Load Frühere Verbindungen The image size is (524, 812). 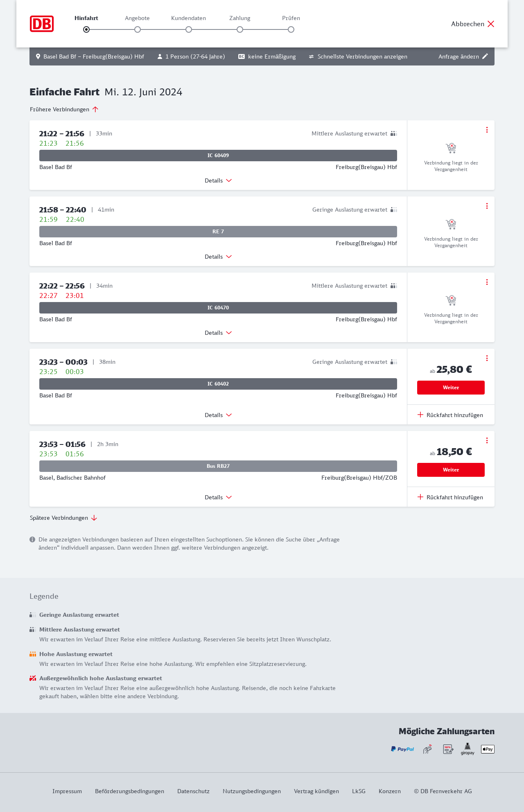[64, 109]
